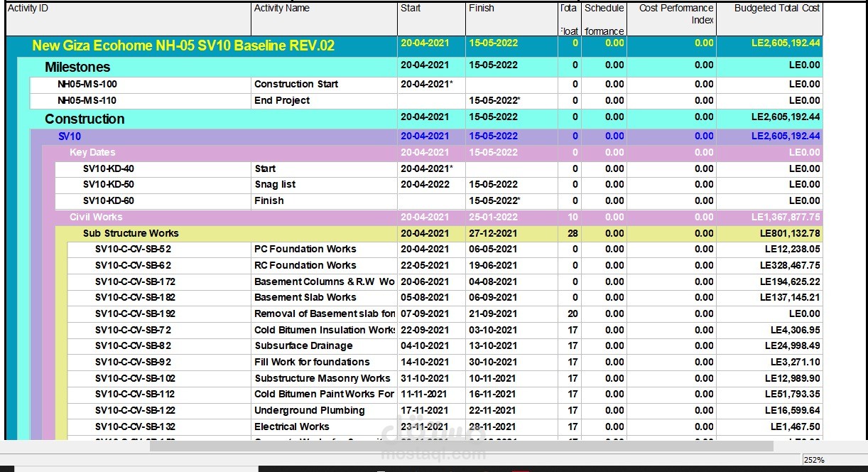Click the Budgeted Total Cost column header
This screenshot has width=868, height=472.
tap(769, 18)
